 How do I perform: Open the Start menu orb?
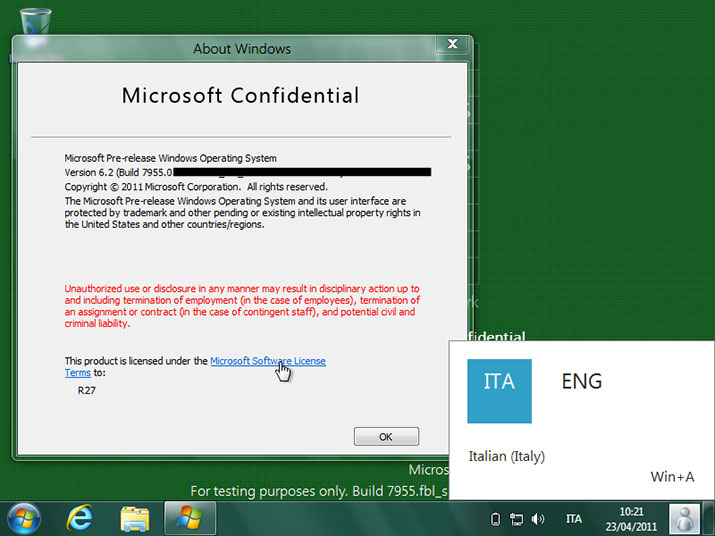(24, 519)
